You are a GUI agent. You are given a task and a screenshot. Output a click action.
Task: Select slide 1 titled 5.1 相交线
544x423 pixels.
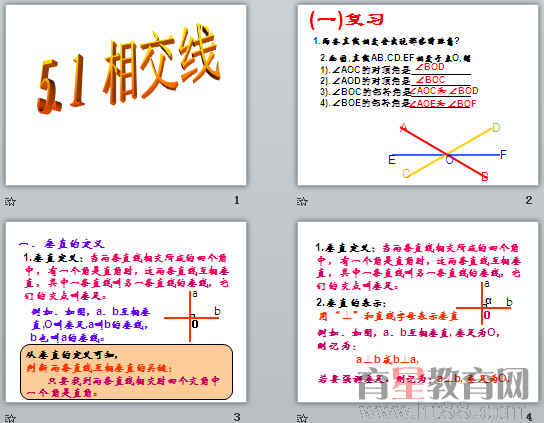tap(126, 95)
